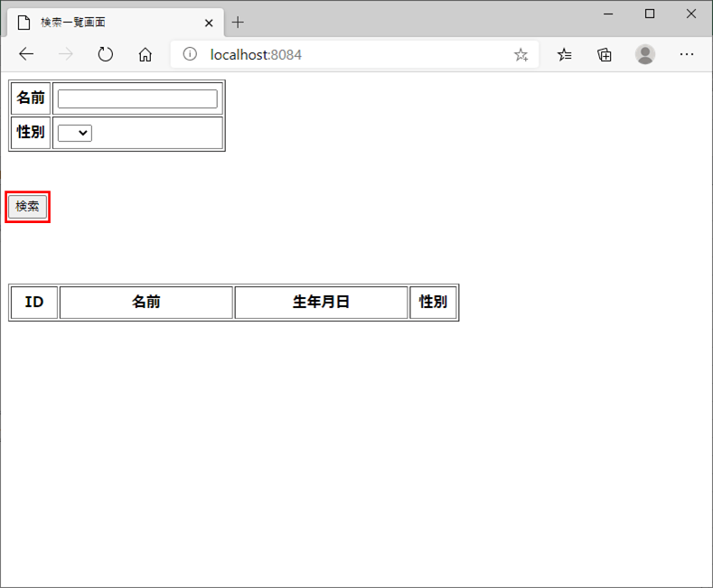Close the 検索一覧画面 tab
The image size is (713, 588).
209,23
